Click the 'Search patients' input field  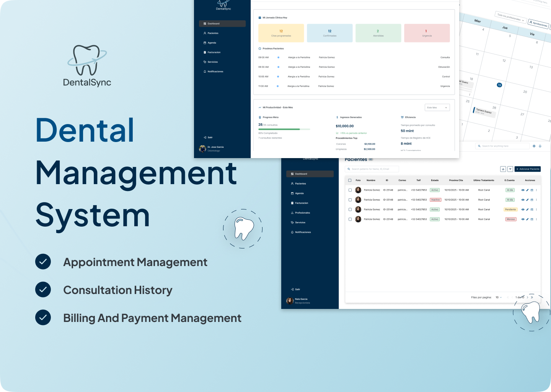372,169
